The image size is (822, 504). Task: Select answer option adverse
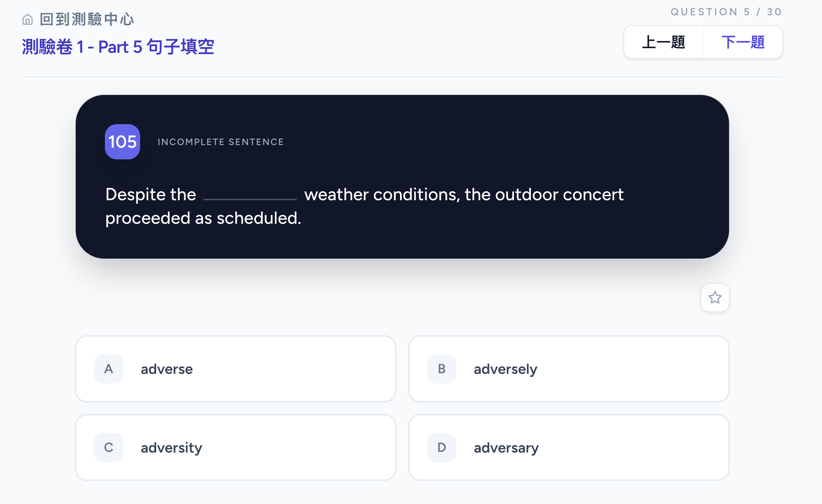235,369
